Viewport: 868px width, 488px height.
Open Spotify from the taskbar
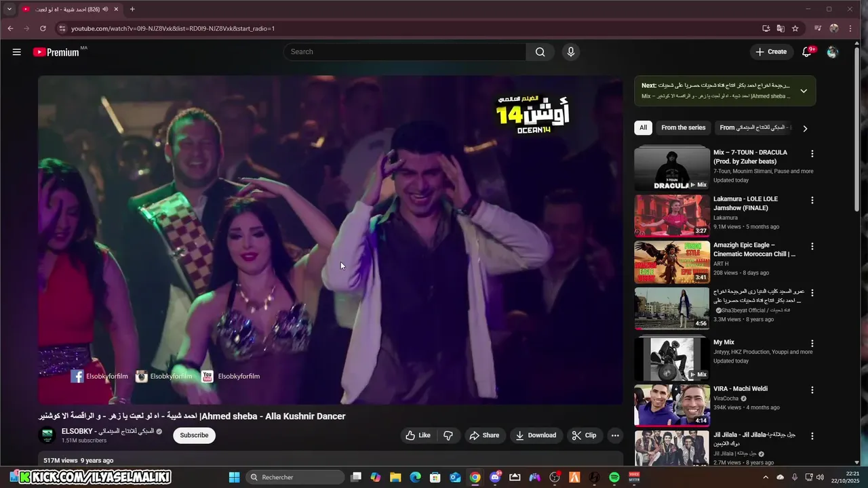click(614, 477)
